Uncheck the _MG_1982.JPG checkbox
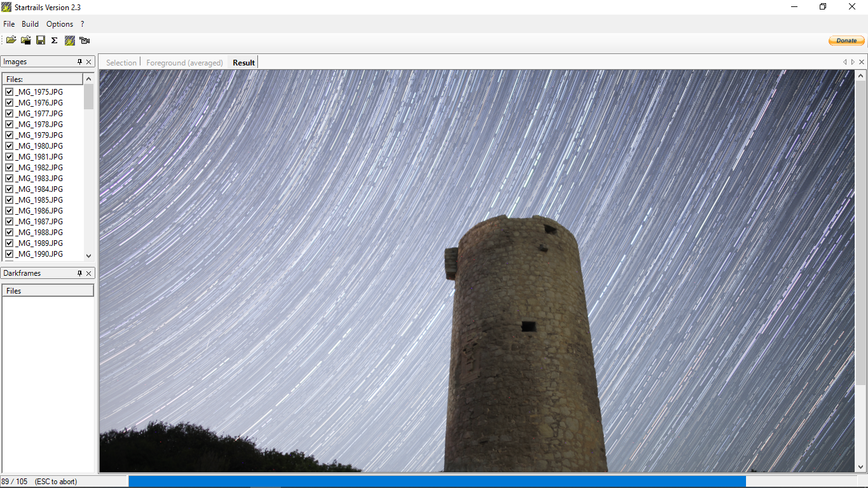868x488 pixels. (x=10, y=168)
